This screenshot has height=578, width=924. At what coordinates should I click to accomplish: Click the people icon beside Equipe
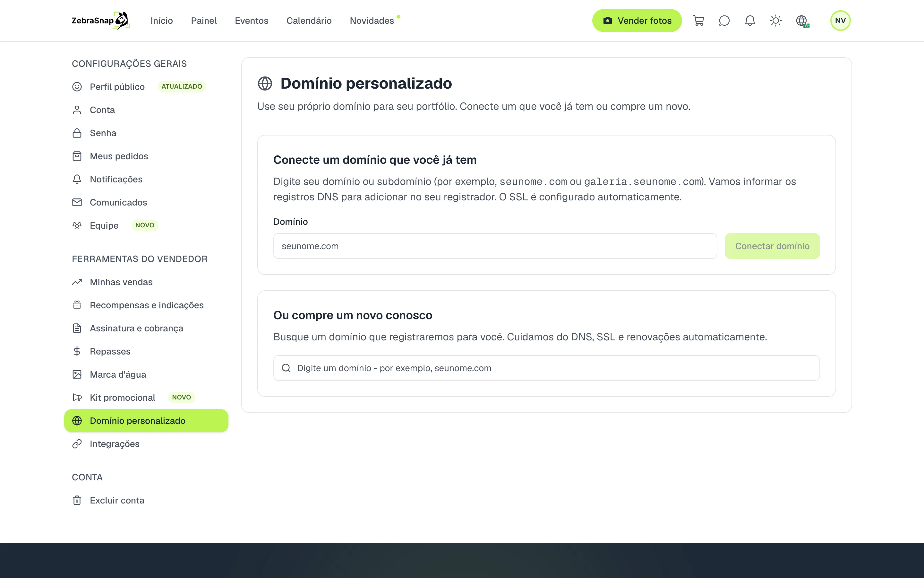(77, 225)
